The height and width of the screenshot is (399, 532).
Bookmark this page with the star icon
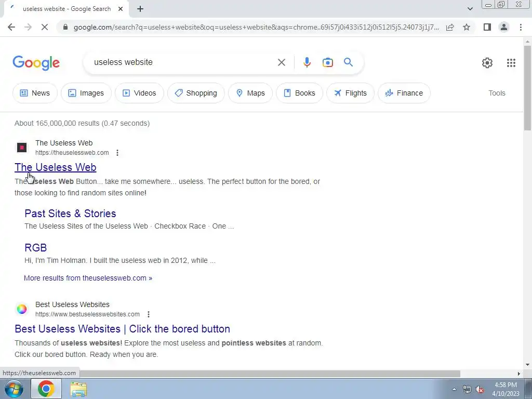[x=467, y=27]
